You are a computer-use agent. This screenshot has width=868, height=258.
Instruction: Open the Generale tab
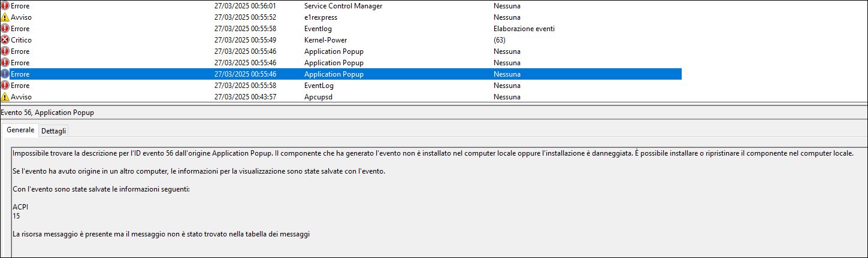[20, 130]
